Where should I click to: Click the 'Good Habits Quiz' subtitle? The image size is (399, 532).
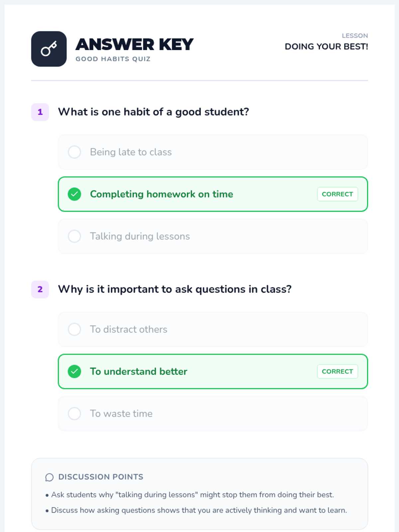(113, 59)
